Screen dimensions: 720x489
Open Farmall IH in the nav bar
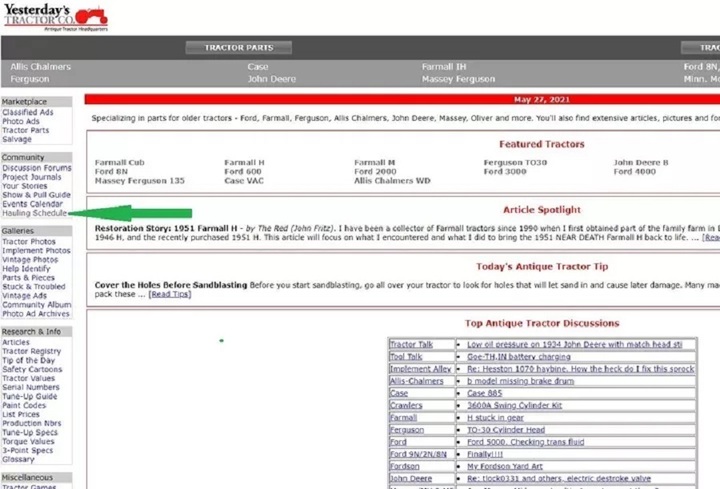444,67
